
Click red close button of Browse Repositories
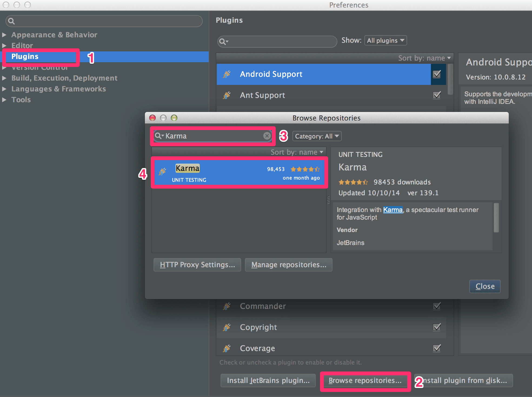coord(152,118)
